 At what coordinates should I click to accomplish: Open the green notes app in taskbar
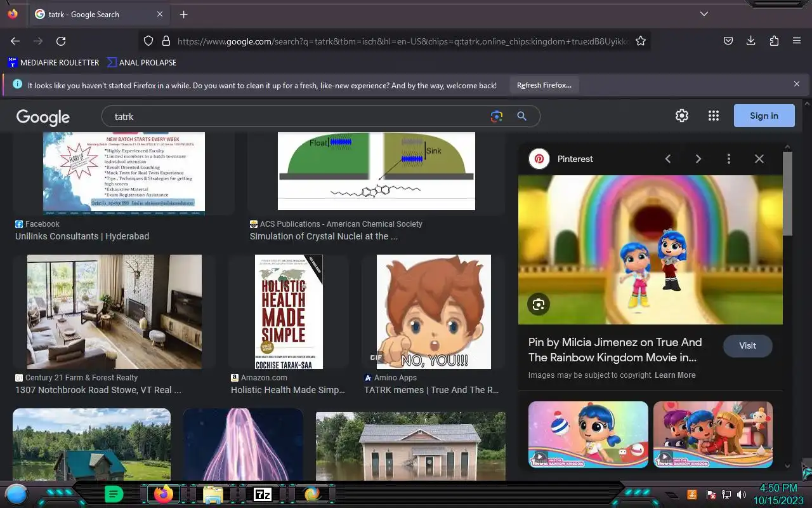point(114,494)
